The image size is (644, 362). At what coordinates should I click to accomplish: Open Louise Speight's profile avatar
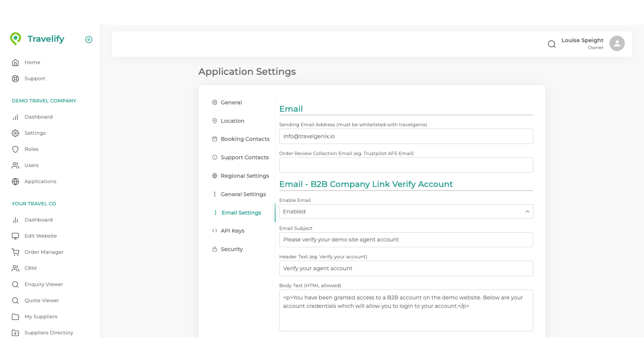coord(617,43)
